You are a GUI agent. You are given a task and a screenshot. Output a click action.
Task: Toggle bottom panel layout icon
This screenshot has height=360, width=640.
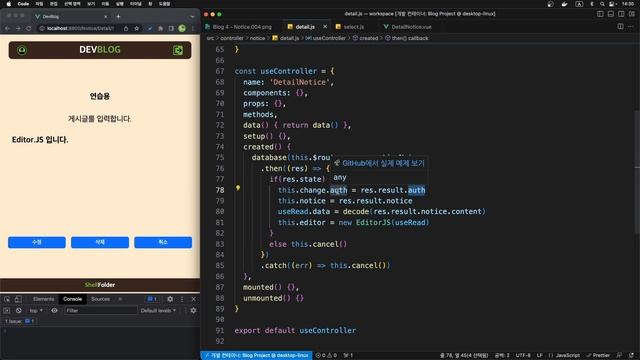611,14
